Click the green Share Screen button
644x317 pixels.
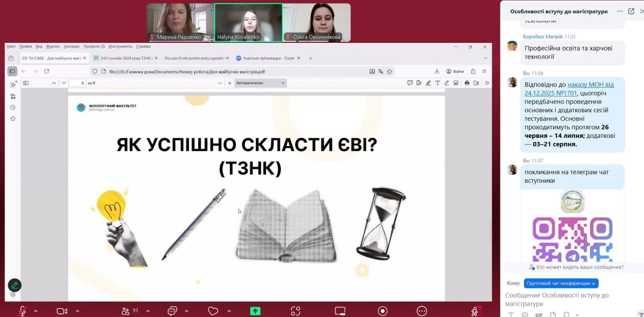(x=256, y=311)
